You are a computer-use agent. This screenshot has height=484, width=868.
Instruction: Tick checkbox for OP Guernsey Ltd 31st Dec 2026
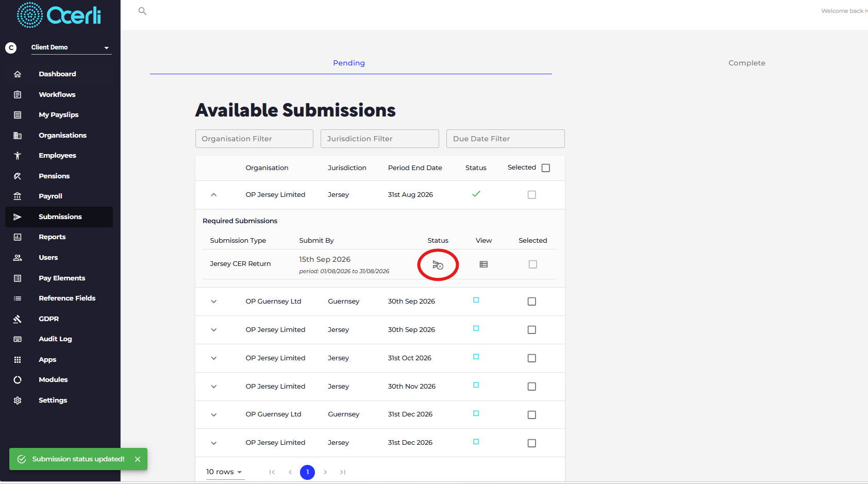[532, 415]
